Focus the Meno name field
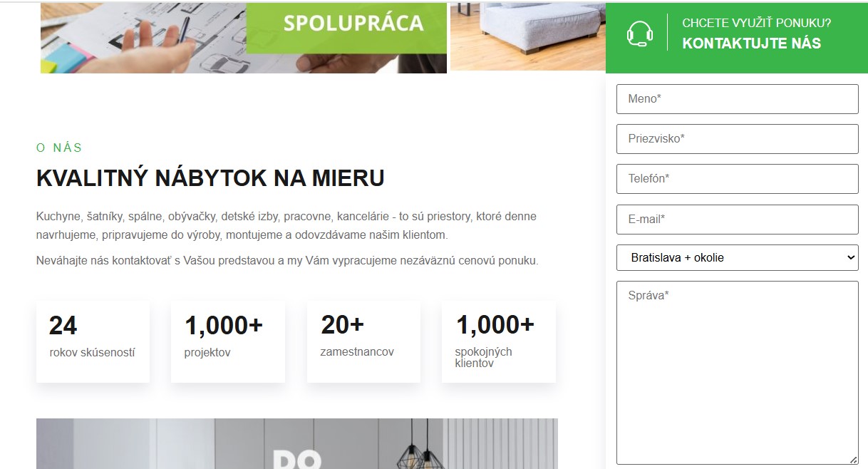The height and width of the screenshot is (469, 868). pos(737,99)
